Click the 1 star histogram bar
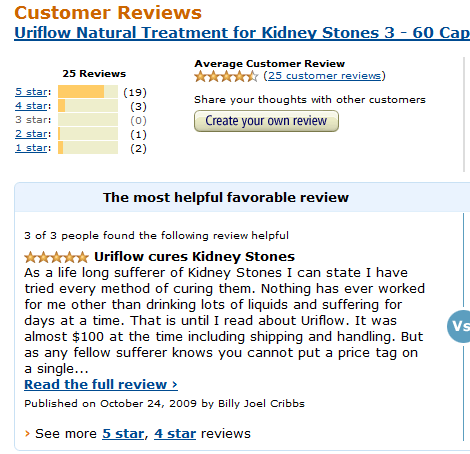Image resolution: width=470 pixels, height=454 pixels. [x=88, y=148]
